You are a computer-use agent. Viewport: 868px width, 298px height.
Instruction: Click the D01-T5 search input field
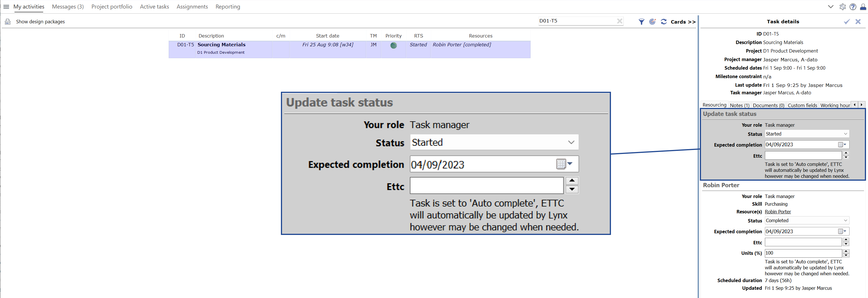pos(577,21)
